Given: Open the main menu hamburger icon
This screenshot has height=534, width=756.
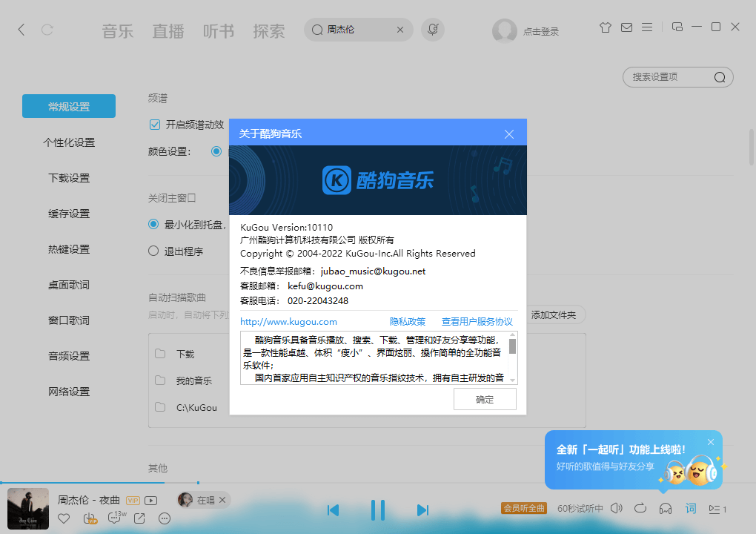Looking at the screenshot, I should pos(647,28).
